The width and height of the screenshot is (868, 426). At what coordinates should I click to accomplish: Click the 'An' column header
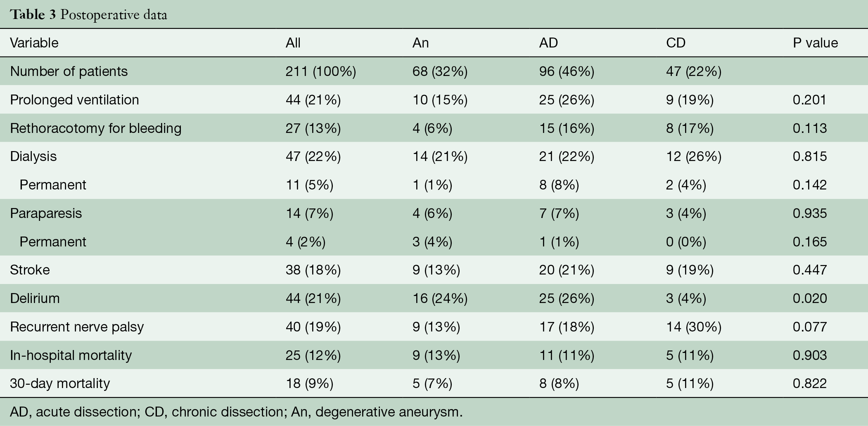(x=420, y=43)
